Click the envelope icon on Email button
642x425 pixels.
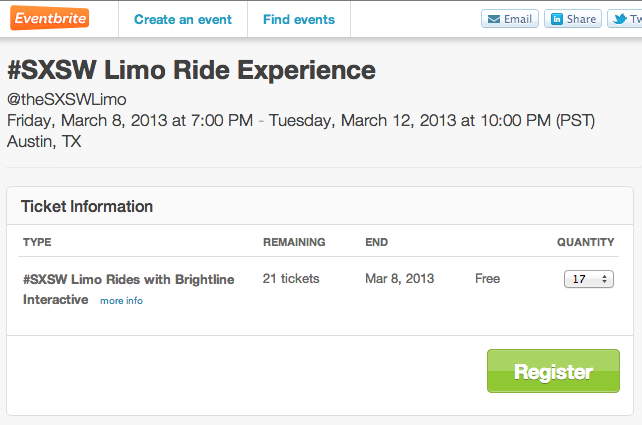click(x=494, y=19)
